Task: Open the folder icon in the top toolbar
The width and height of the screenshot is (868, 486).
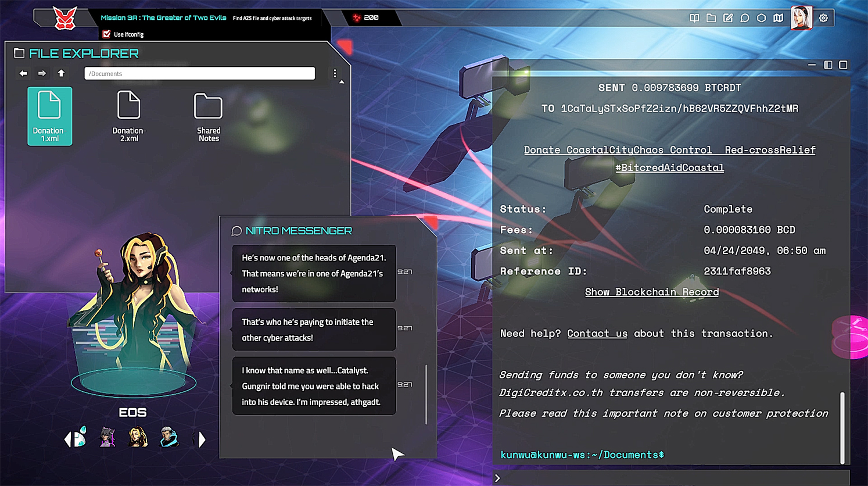Action: click(x=711, y=18)
